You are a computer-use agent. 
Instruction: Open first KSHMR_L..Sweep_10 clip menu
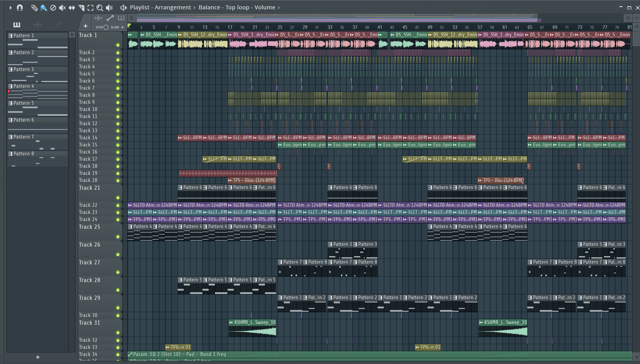coord(231,322)
